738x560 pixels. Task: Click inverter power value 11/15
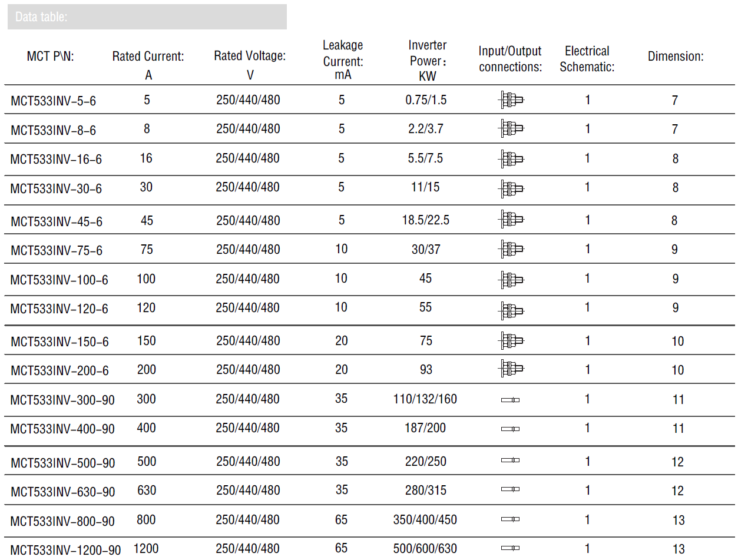426,187
